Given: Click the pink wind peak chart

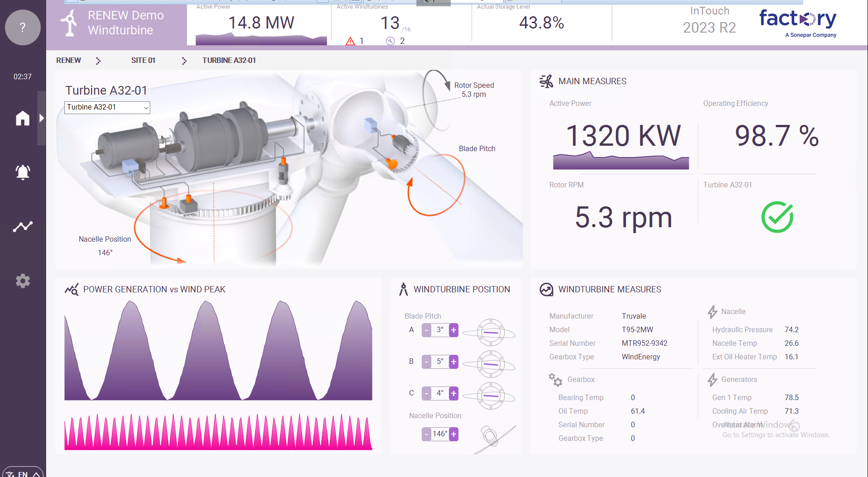Looking at the screenshot, I should point(218,431).
